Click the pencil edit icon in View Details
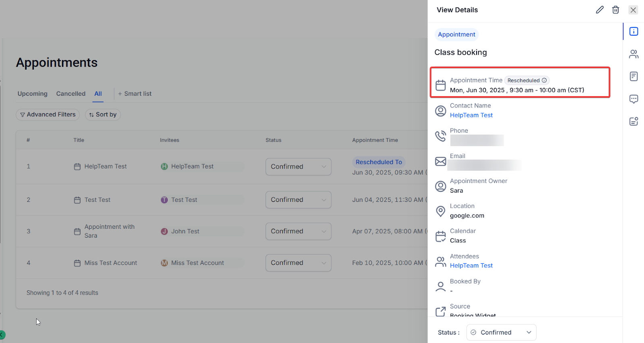644x343 pixels. point(600,10)
